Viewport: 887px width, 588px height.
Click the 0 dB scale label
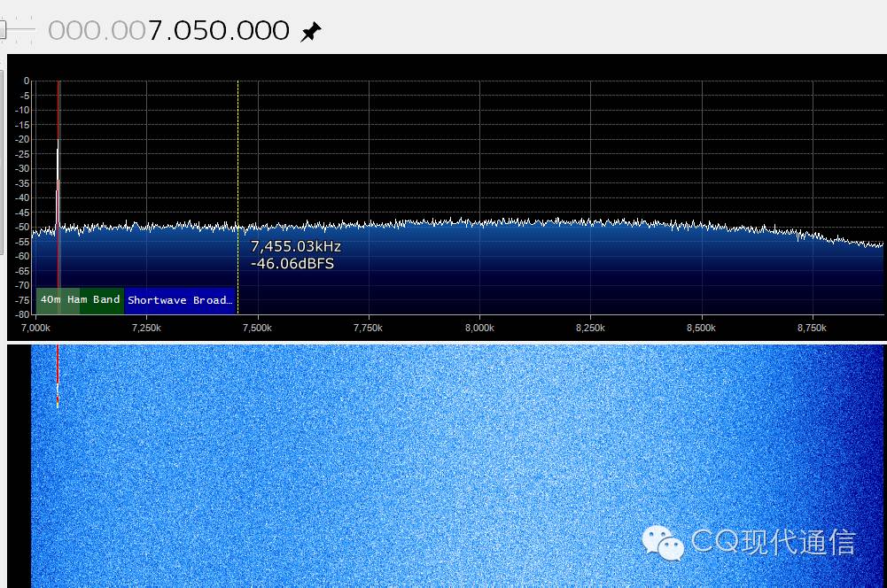[x=27, y=81]
